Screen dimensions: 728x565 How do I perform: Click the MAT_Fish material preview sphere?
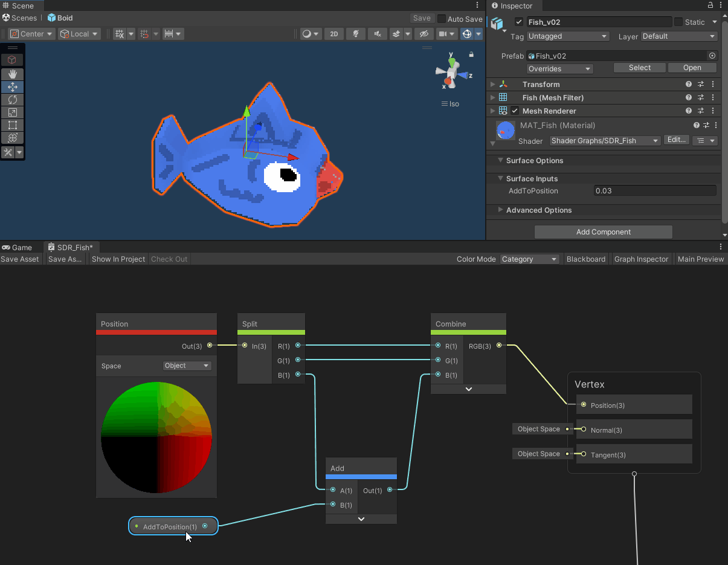pyautogui.click(x=505, y=130)
